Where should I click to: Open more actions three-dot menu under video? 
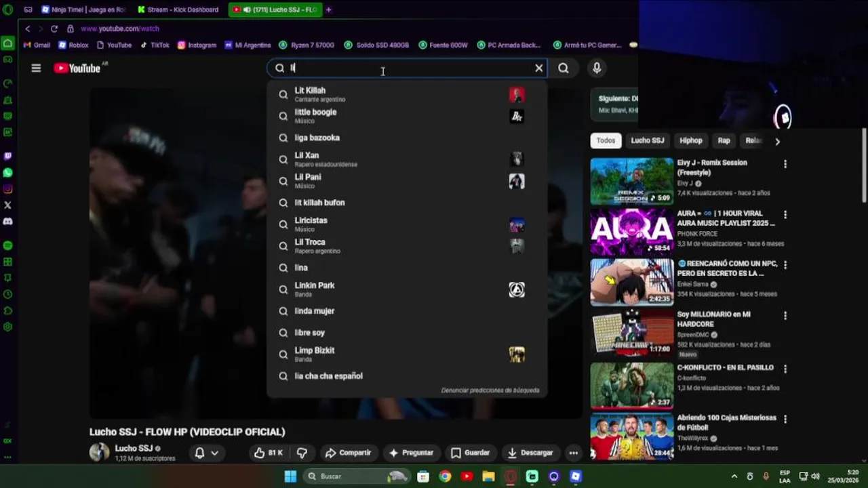[574, 453]
